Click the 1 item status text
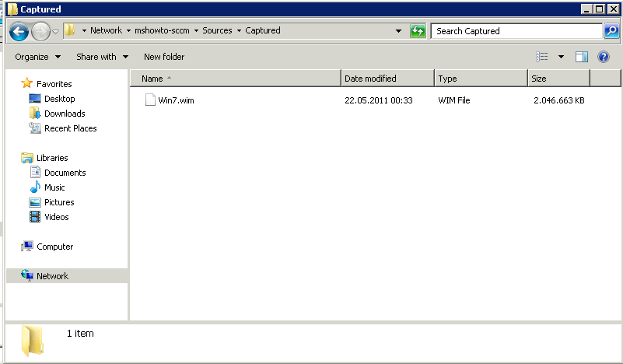Screen dimensions: 623x364 point(80,334)
